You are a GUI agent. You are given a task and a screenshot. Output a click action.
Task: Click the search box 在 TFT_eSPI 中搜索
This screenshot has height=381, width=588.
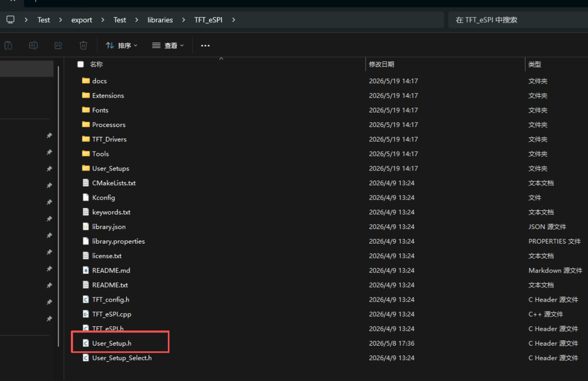coord(518,20)
